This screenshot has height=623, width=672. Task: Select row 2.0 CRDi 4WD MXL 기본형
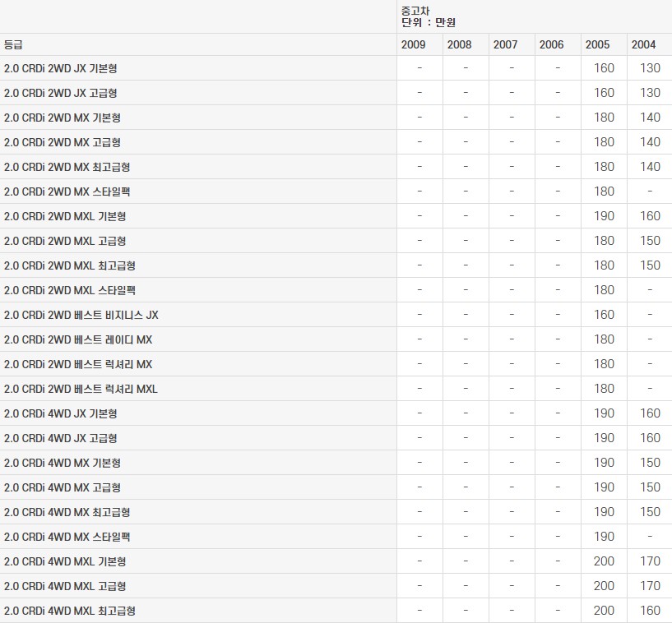coord(336,561)
